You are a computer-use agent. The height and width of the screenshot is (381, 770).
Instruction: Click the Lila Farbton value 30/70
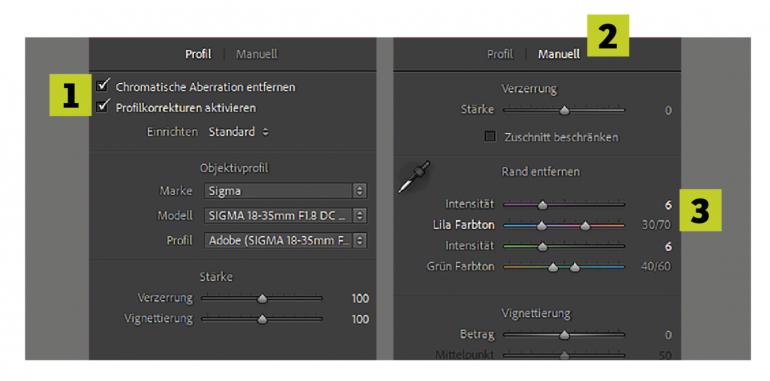657,225
